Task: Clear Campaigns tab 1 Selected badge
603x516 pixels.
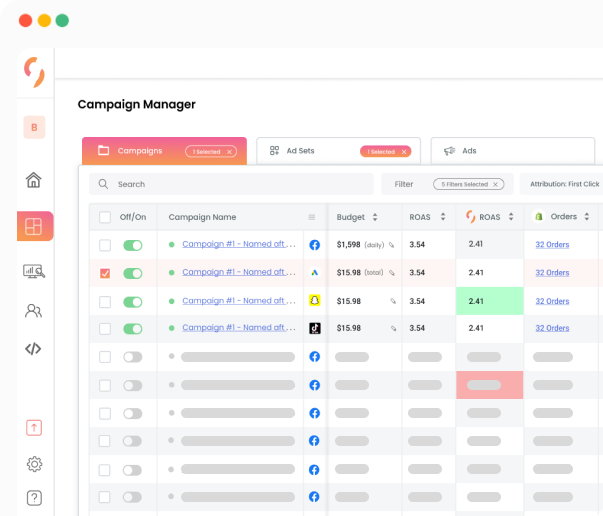Action: pos(229,151)
